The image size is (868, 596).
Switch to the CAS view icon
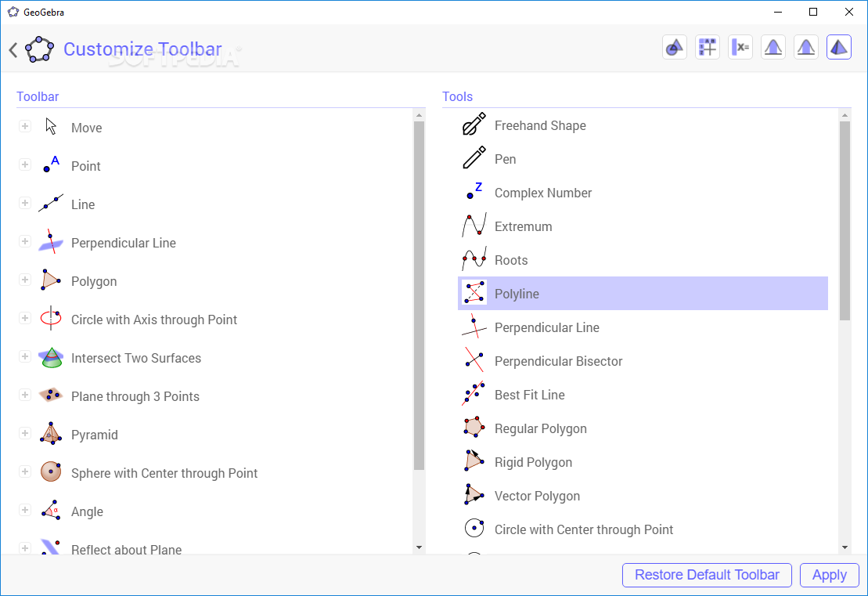(740, 48)
